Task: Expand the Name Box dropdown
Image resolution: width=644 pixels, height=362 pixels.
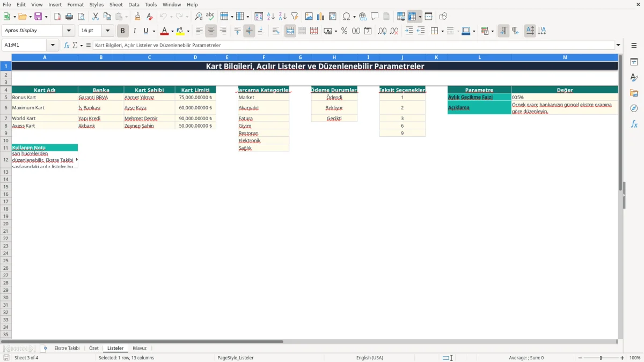Action: 53,45
